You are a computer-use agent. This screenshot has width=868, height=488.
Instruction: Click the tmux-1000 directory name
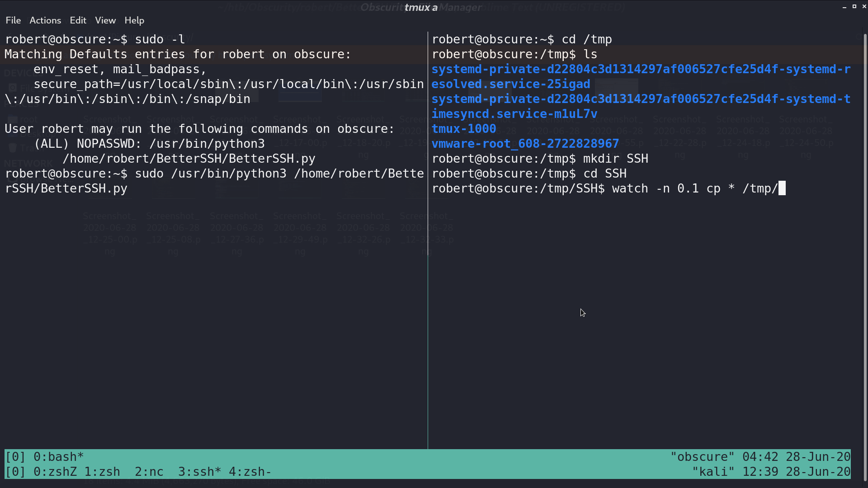[464, 129]
